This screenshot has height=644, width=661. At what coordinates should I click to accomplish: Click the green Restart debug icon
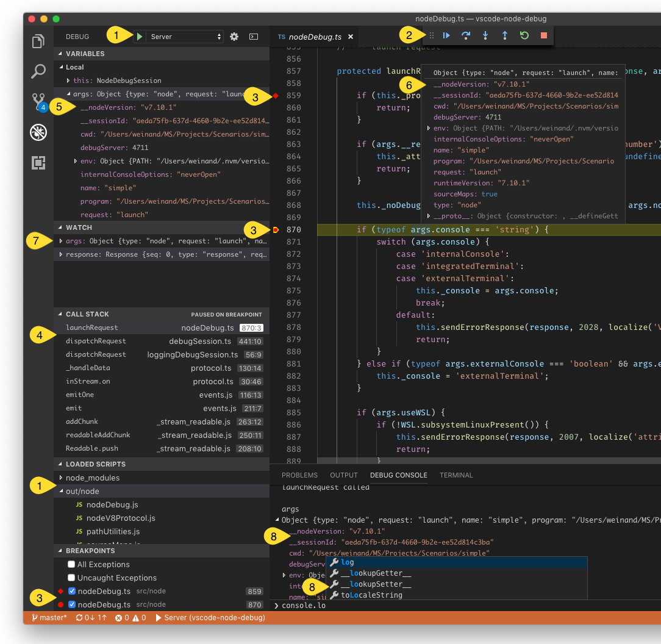pos(524,35)
